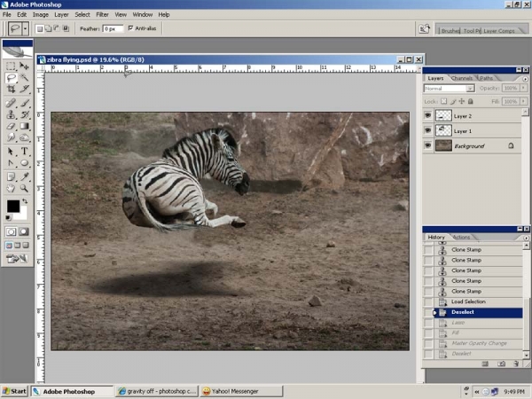Switch to the Channels tab
Image resolution: width=532 pixels, height=399 pixels.
coord(461,78)
